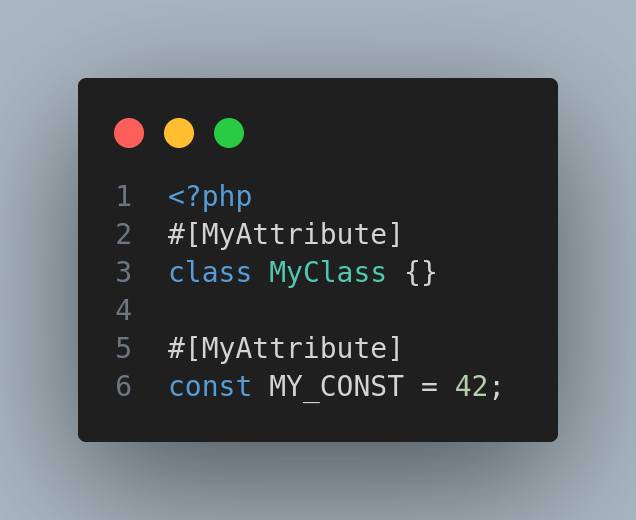Click line number 3 in gutter
Viewport: 636px width, 520px height.
(123, 273)
